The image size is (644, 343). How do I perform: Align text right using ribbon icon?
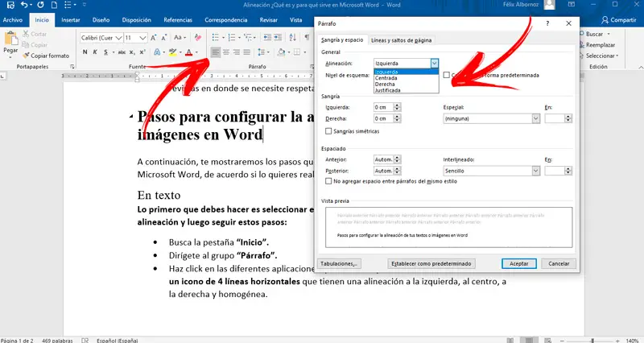pos(236,52)
